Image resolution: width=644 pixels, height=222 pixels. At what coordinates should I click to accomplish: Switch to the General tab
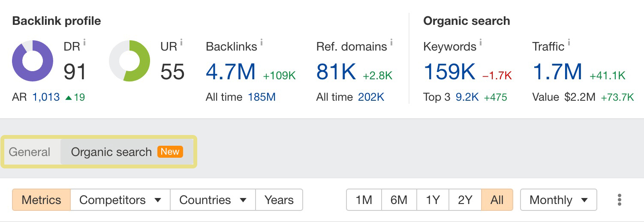pos(30,152)
